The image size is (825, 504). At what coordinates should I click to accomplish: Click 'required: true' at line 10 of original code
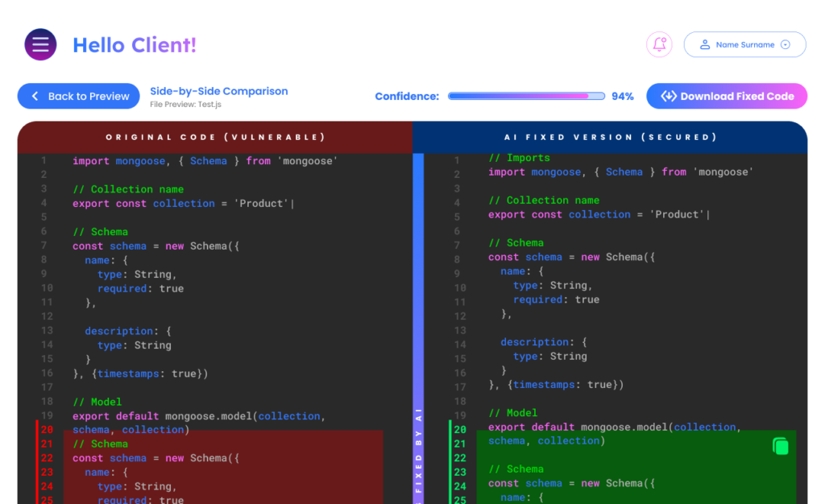[x=140, y=288]
